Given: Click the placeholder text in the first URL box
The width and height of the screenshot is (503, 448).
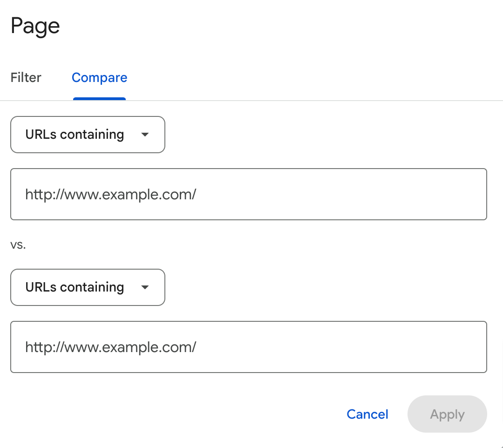Looking at the screenshot, I should pos(111,194).
